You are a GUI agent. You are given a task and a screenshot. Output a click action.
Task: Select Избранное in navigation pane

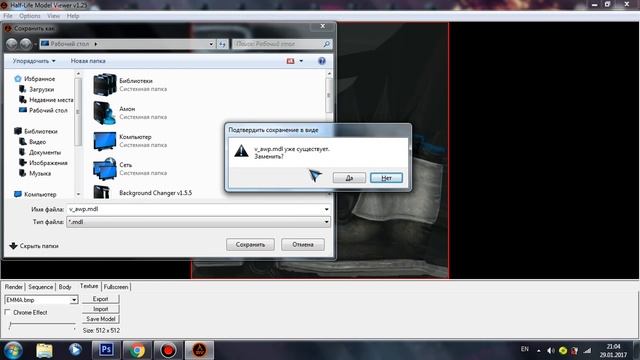coord(39,79)
